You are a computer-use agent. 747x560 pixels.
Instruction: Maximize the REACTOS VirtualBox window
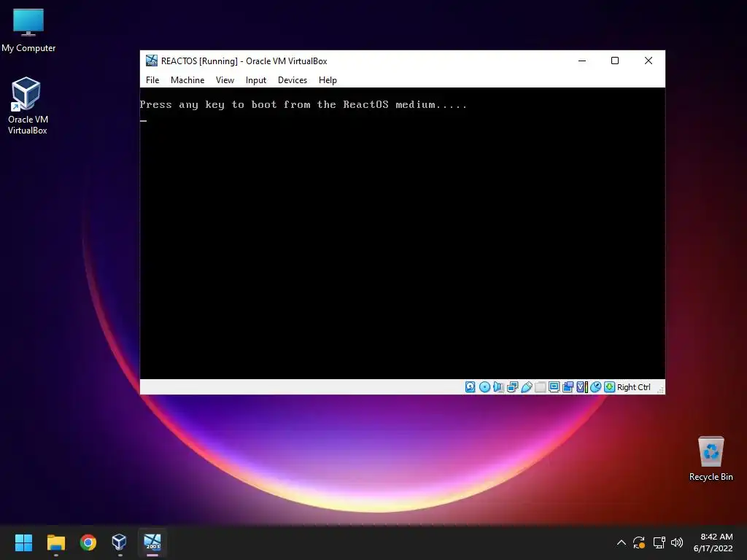click(x=615, y=61)
